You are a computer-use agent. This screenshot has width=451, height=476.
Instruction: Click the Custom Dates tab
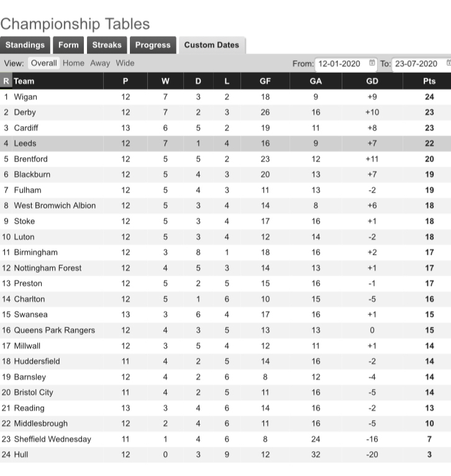(211, 45)
